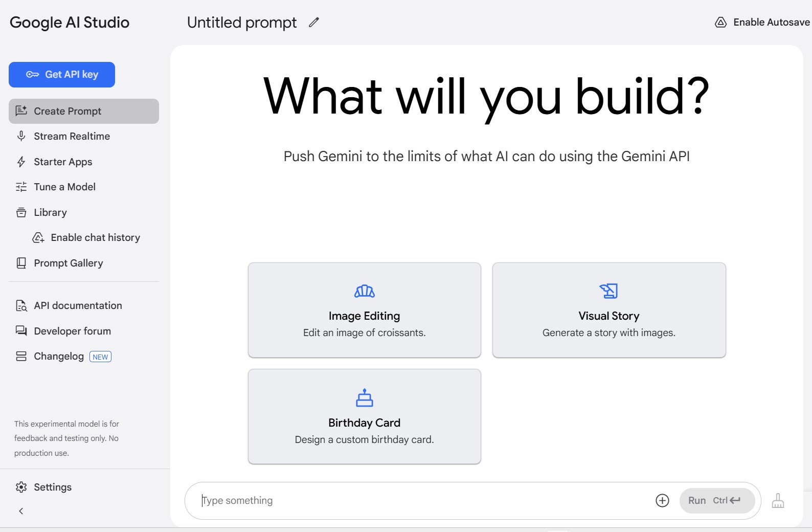Image resolution: width=812 pixels, height=532 pixels.
Task: Click the birthday cake icon
Action: click(x=364, y=397)
